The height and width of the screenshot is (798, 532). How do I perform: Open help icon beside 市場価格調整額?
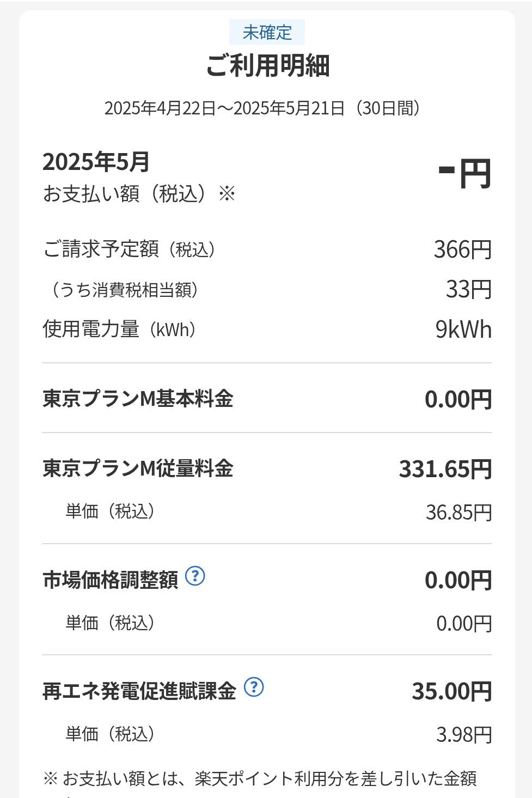(x=195, y=576)
